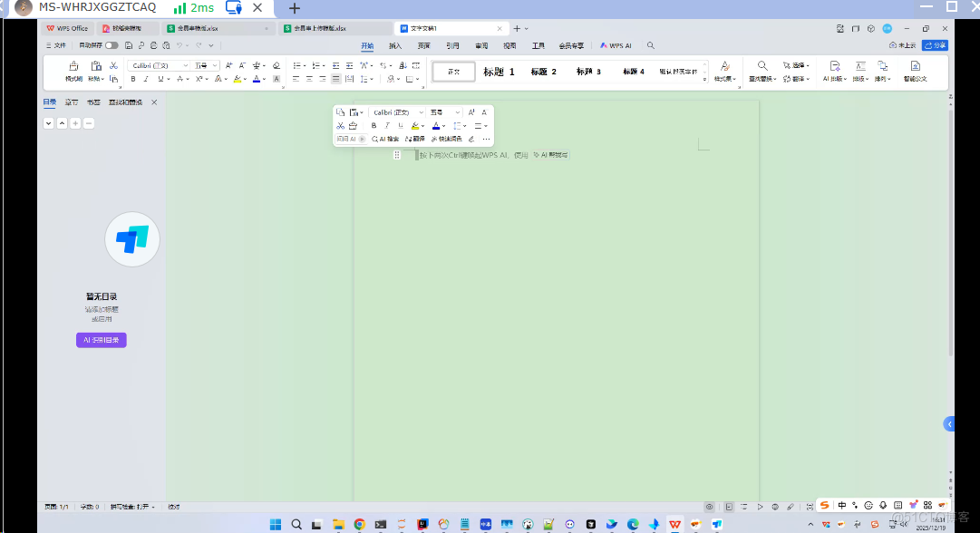Click the purple AI generate outline button
The width and height of the screenshot is (980, 533).
(x=101, y=340)
